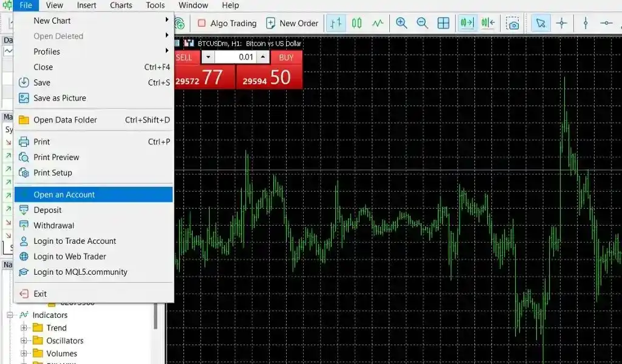Image resolution: width=622 pixels, height=364 pixels.
Task: Zoom in on the chart
Action: 401,23
